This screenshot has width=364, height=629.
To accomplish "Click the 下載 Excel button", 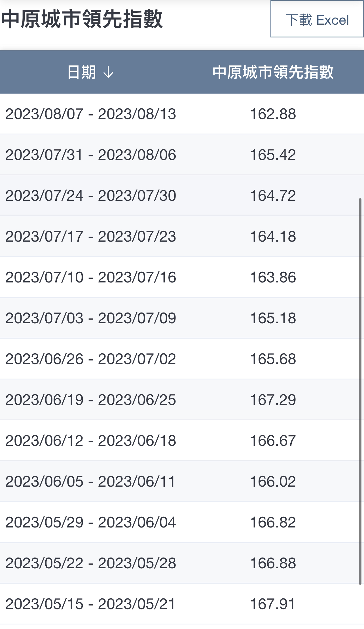I will point(317,20).
